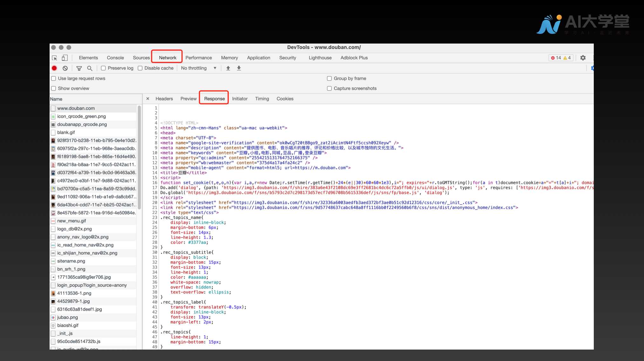Toggle the device toolbar icon
This screenshot has width=644, height=361.
[65, 58]
